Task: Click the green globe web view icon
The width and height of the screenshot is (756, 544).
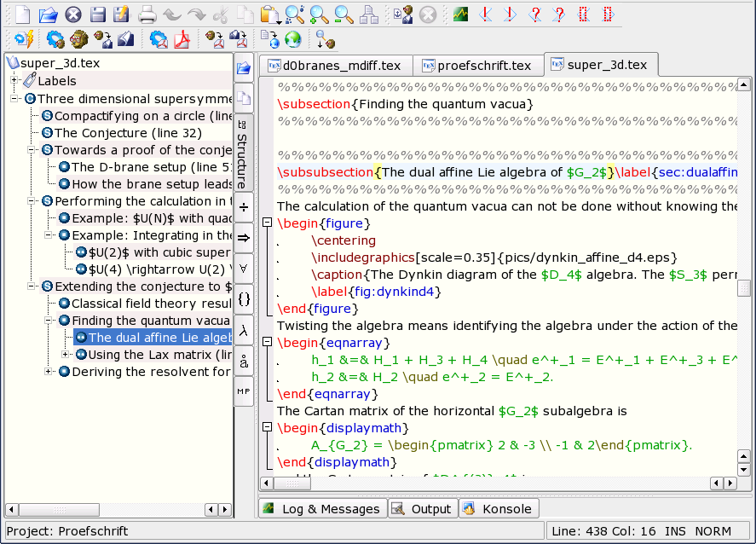Action: click(x=292, y=39)
